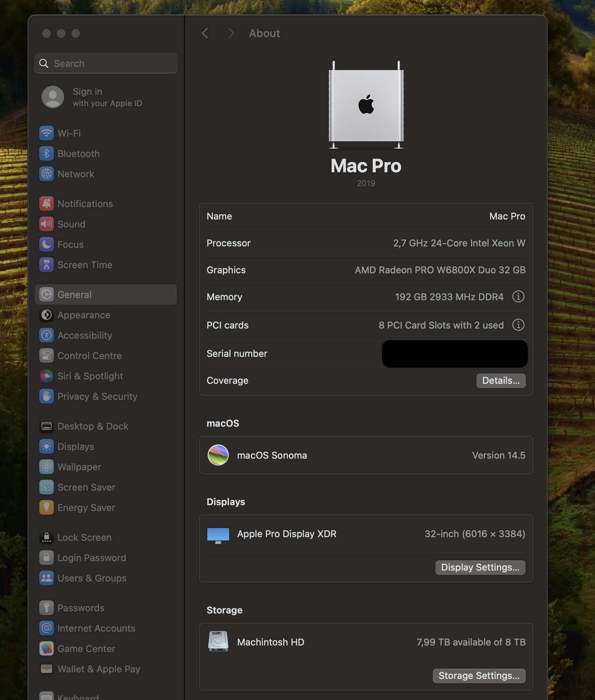Open Screen Time hourglass icon
This screenshot has height=700, width=595.
47,265
